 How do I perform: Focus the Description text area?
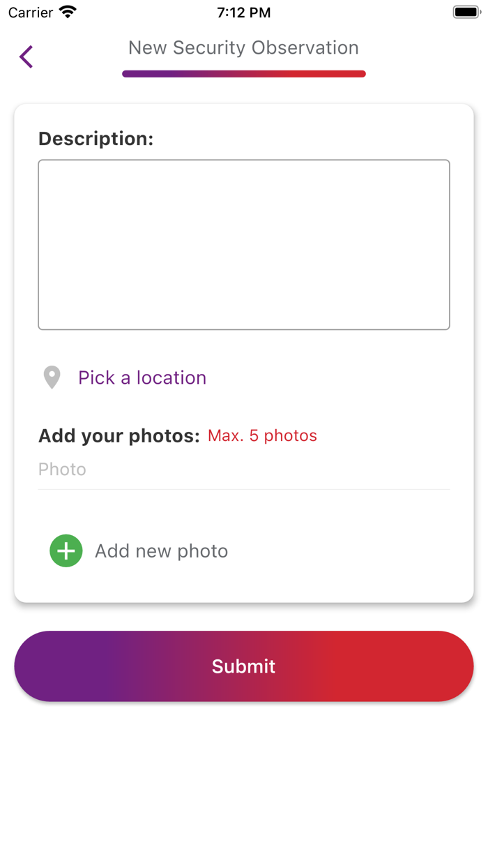[244, 244]
